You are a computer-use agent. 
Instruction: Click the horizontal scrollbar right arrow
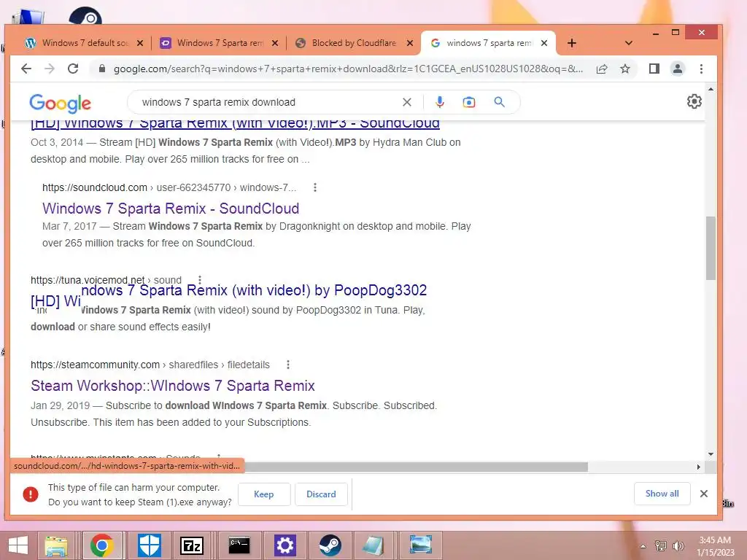698,467
